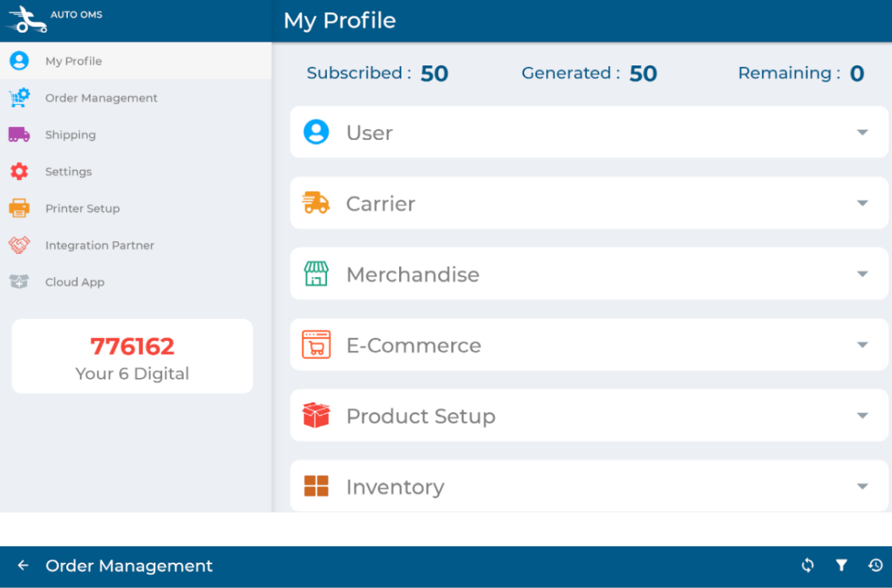The height and width of the screenshot is (588, 892).
Task: Click the My Profile sidebar icon
Action: pyautogui.click(x=20, y=61)
